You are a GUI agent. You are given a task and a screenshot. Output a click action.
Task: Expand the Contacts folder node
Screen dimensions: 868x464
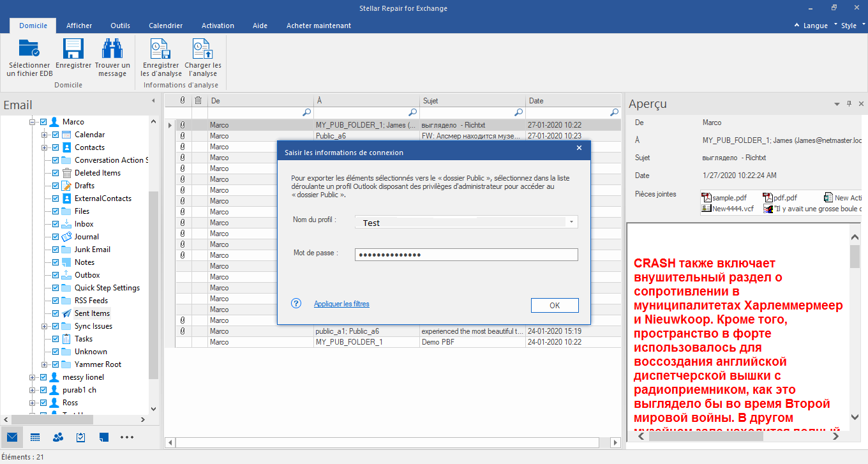44,147
